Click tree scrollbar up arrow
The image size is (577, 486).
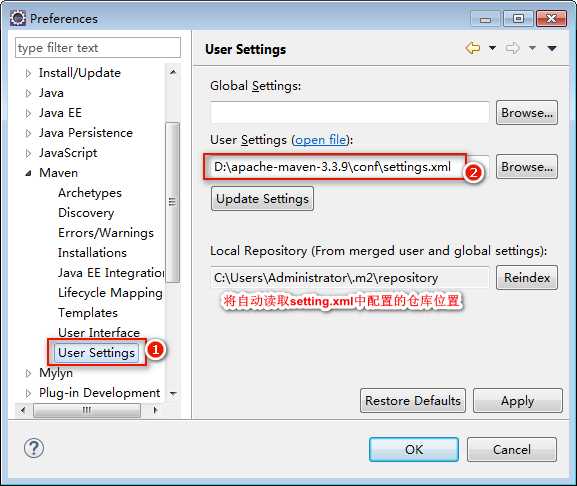click(173, 72)
